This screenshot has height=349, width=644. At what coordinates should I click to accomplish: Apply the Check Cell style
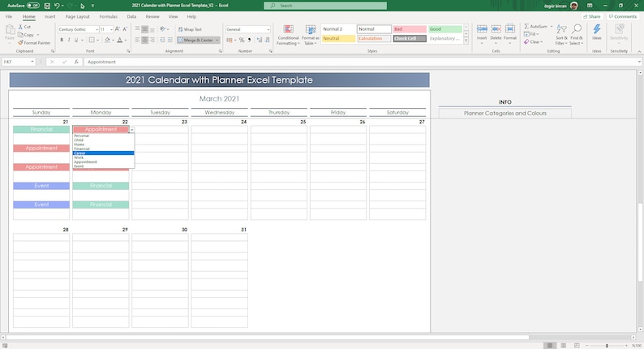point(410,39)
